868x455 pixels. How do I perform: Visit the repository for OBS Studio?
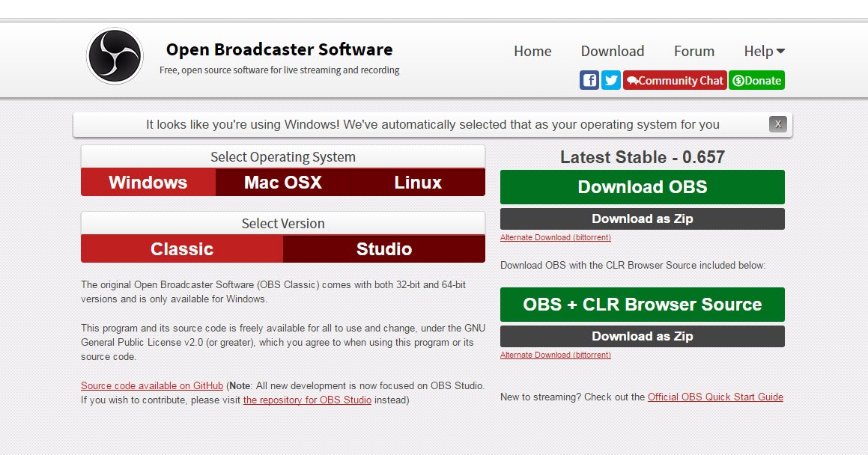click(307, 400)
